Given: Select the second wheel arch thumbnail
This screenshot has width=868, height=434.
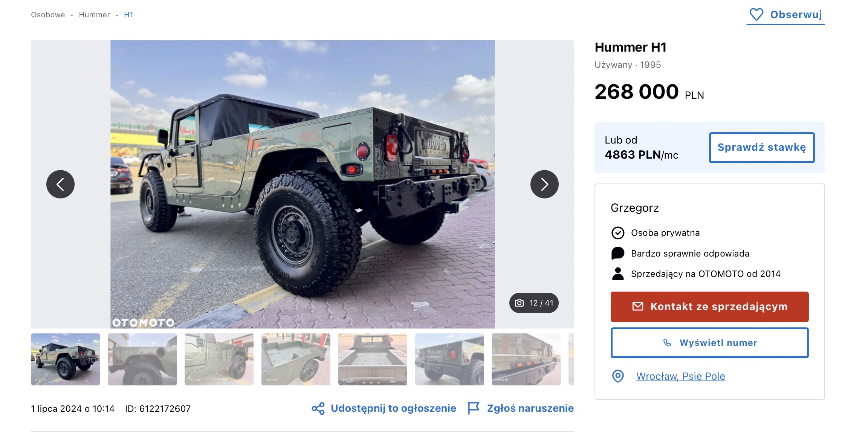Looking at the screenshot, I should point(142,359).
